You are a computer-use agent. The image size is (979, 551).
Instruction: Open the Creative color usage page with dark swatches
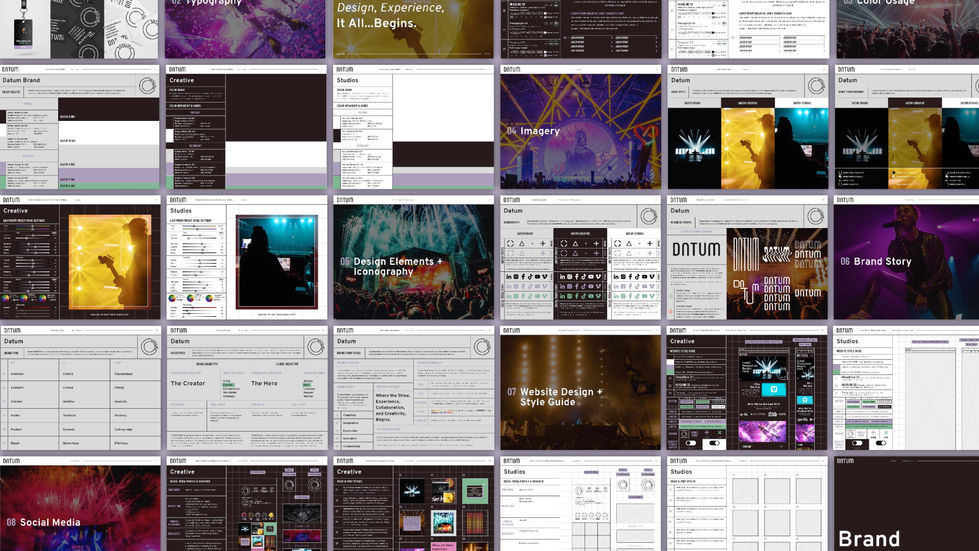pos(245,127)
